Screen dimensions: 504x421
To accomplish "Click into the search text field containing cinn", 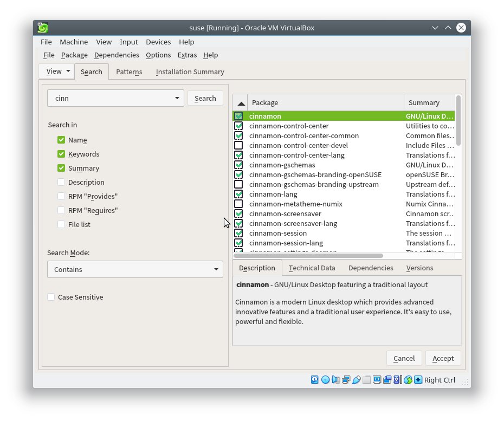I will (111, 98).
